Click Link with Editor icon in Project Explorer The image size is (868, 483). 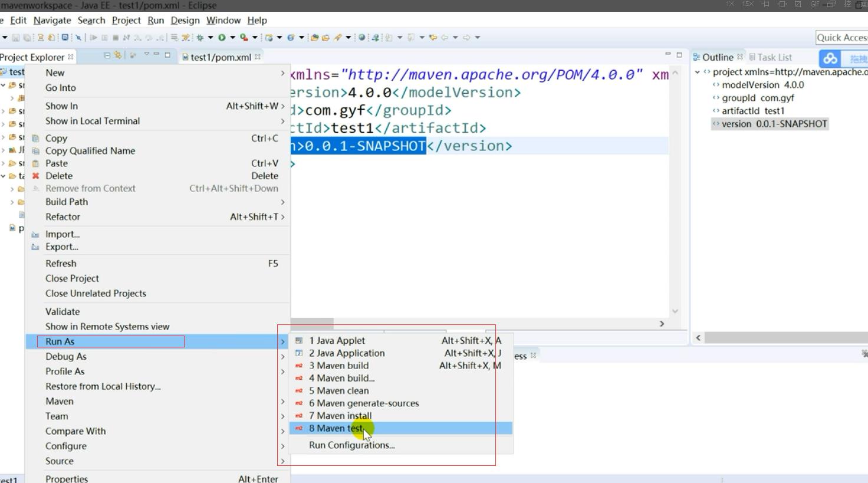coord(118,55)
